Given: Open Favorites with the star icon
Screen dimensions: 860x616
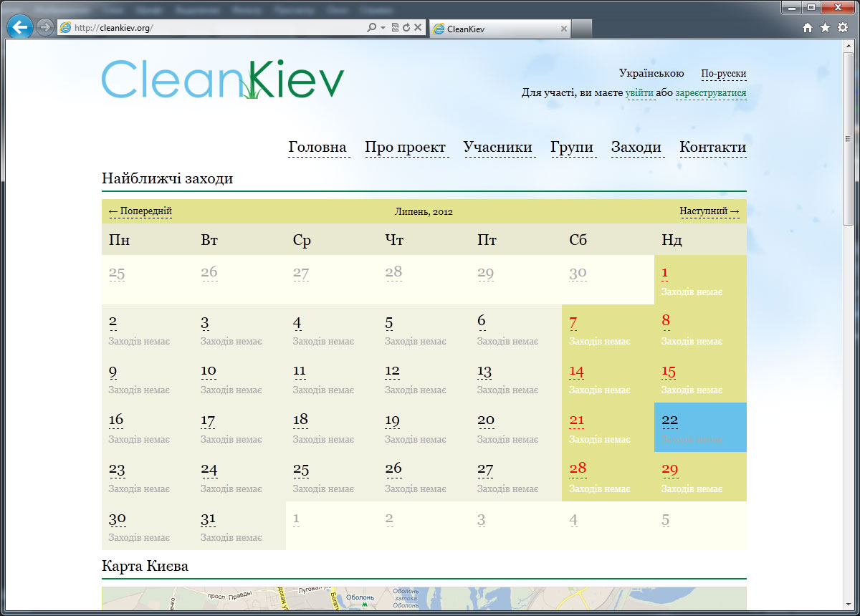Looking at the screenshot, I should 825,28.
